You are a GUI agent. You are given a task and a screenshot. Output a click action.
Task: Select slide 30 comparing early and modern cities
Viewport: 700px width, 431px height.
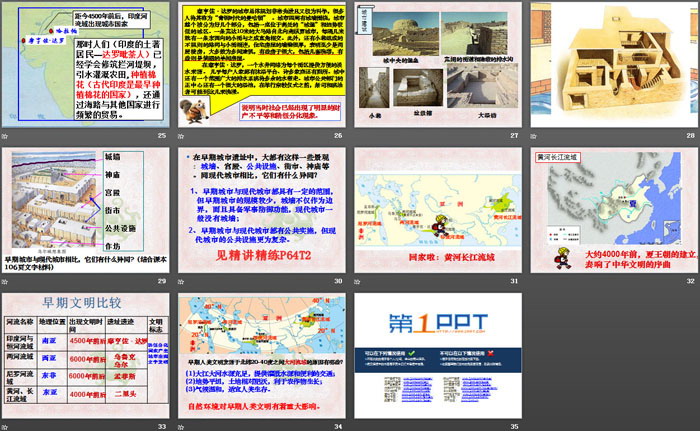[x=261, y=210]
